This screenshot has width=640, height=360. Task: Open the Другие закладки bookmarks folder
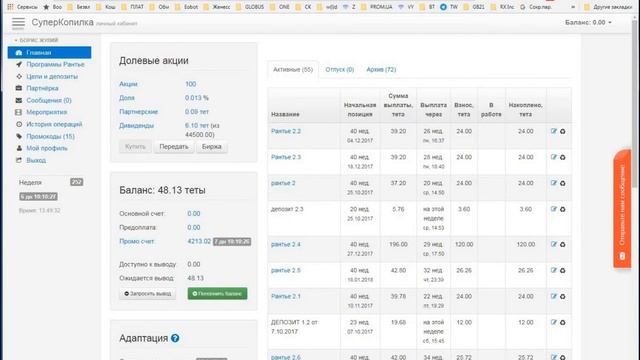click(x=608, y=7)
